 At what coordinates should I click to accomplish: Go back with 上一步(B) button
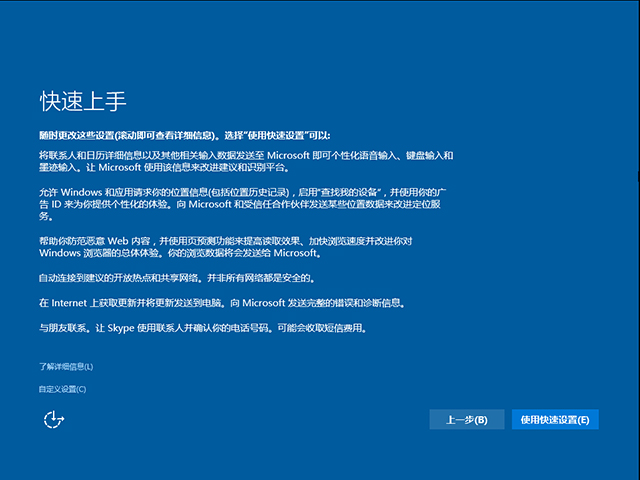(466, 420)
